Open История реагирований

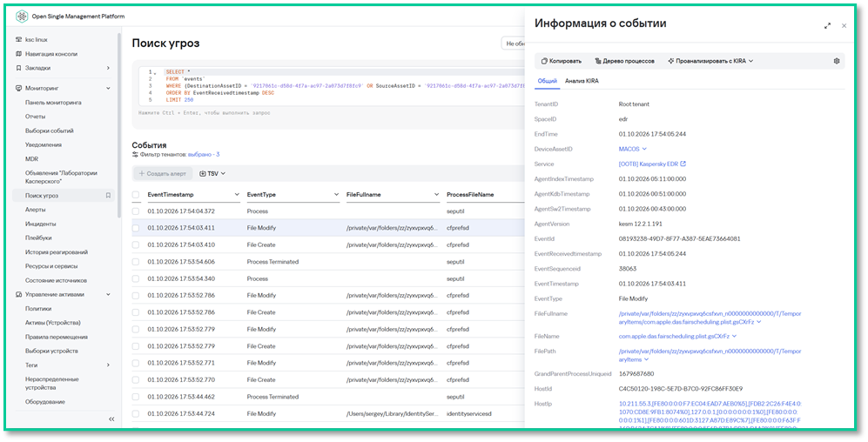(56, 252)
